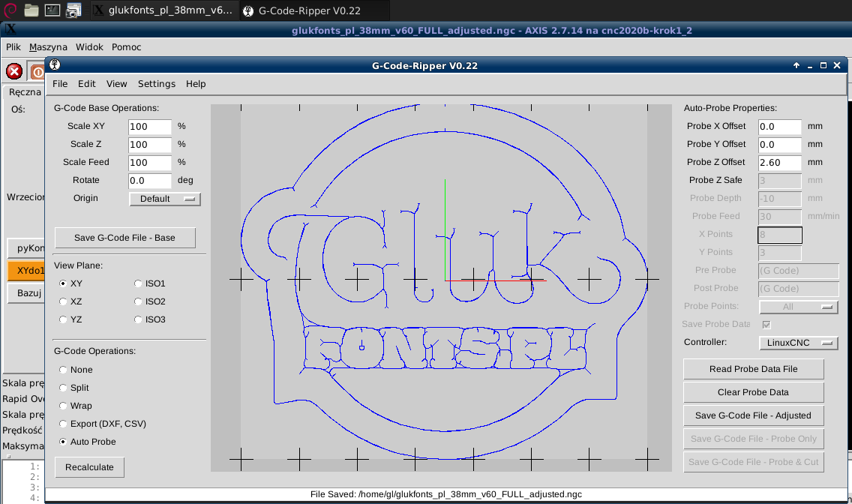Click the X Points field
The width and height of the screenshot is (852, 504).
tap(780, 235)
